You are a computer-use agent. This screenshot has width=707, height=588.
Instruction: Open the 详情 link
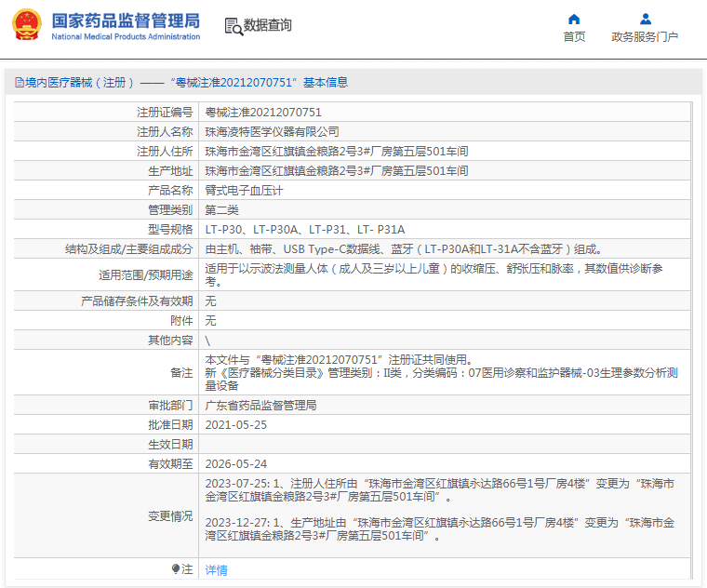pyautogui.click(x=217, y=570)
